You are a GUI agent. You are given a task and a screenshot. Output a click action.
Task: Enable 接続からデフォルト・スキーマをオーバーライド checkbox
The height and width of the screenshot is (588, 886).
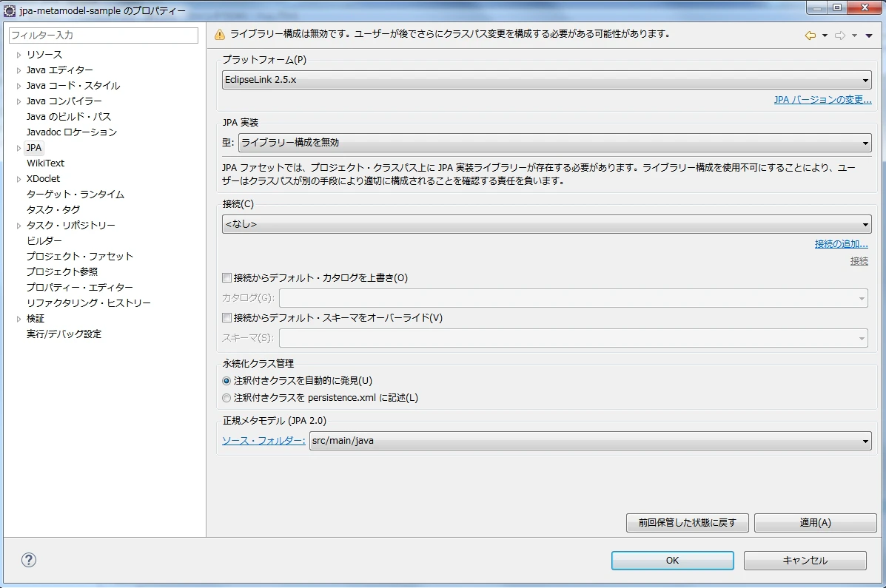click(x=226, y=318)
